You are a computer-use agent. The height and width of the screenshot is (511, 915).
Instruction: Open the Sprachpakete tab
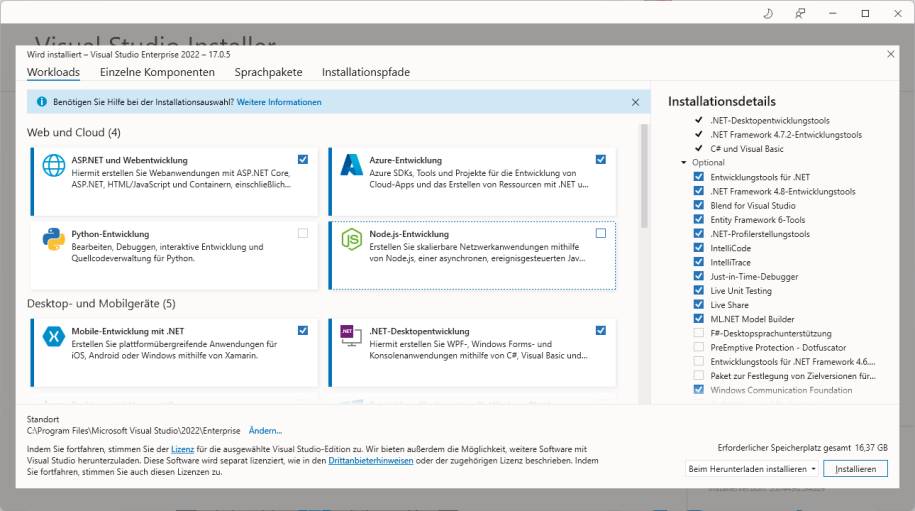pos(268,72)
